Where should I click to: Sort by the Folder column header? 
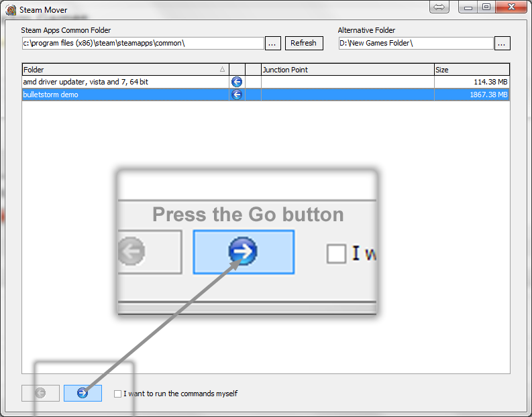click(125, 70)
